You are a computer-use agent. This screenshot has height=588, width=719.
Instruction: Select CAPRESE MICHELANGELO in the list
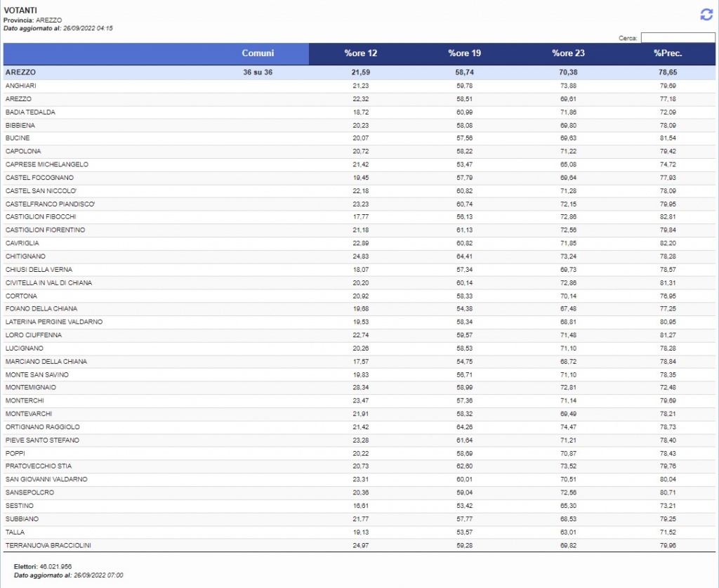46,164
